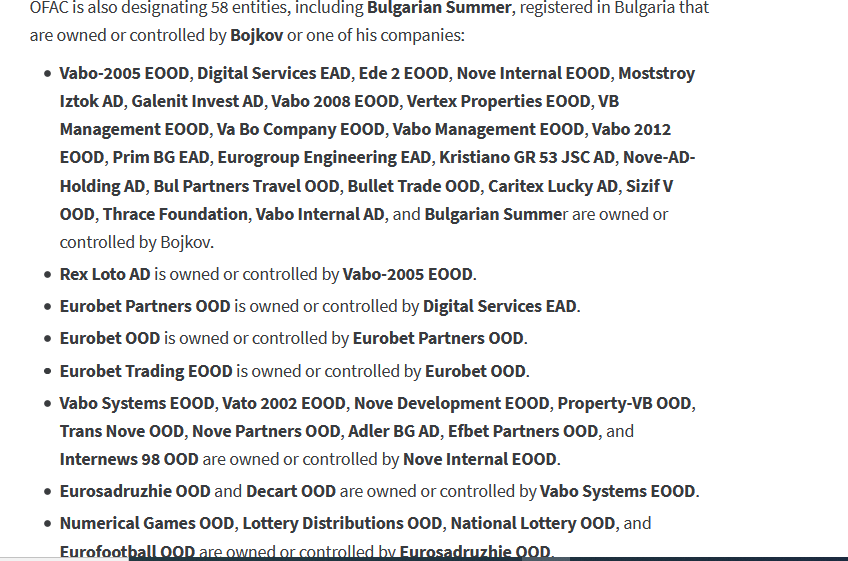Screen dimensions: 848x561
Task: Click Vertex Properties EOOD text
Action: point(499,101)
